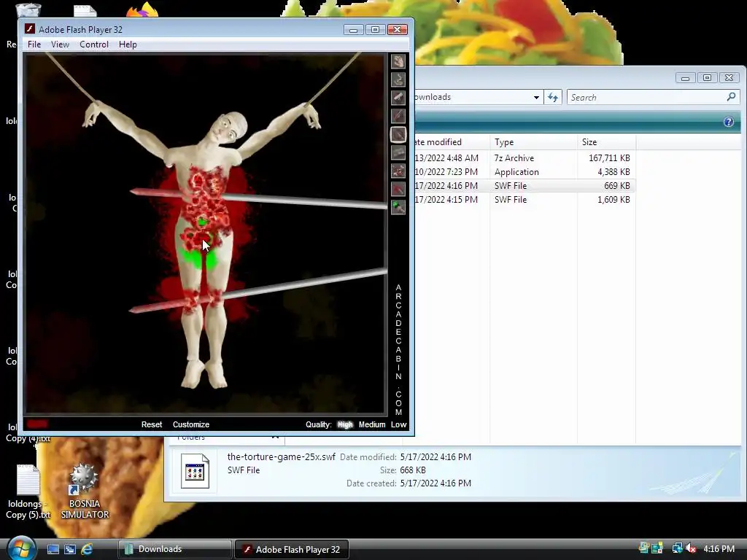
Task: Click the muted volume icon in system tray
Action: (x=690, y=548)
